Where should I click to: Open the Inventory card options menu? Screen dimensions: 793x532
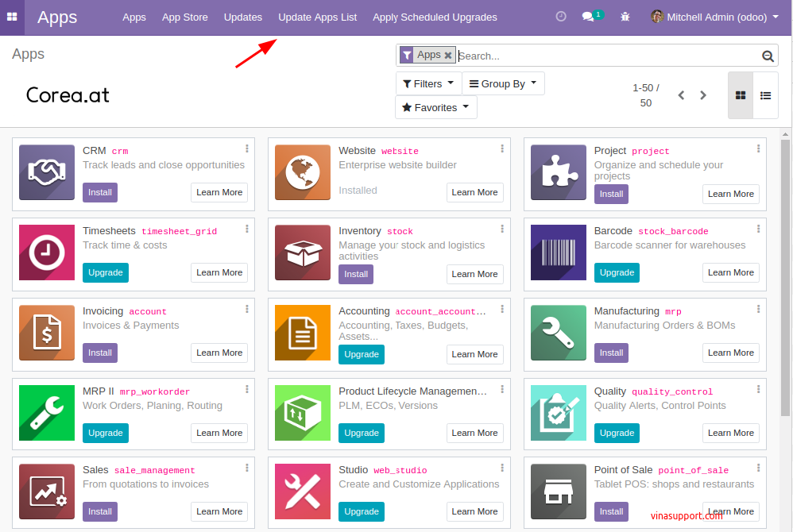click(502, 229)
